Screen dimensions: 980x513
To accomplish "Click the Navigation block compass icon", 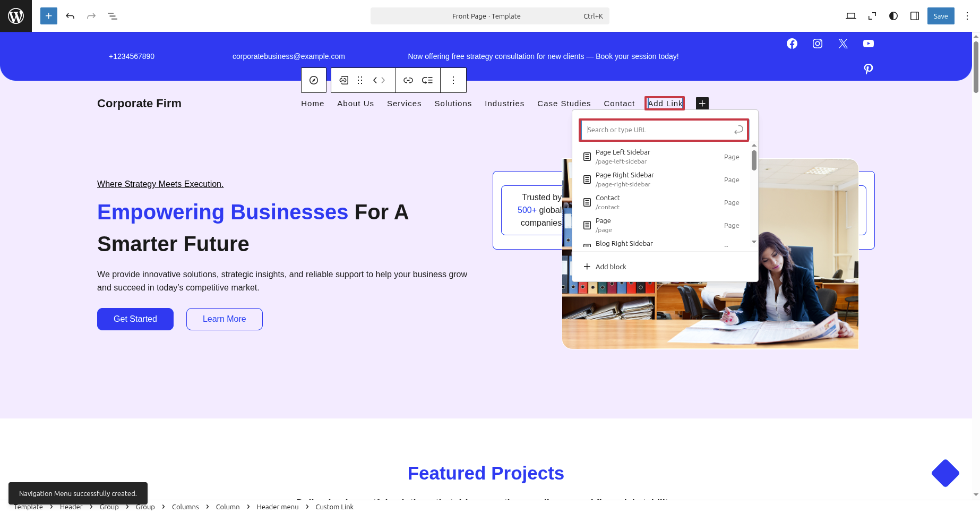I will [314, 80].
